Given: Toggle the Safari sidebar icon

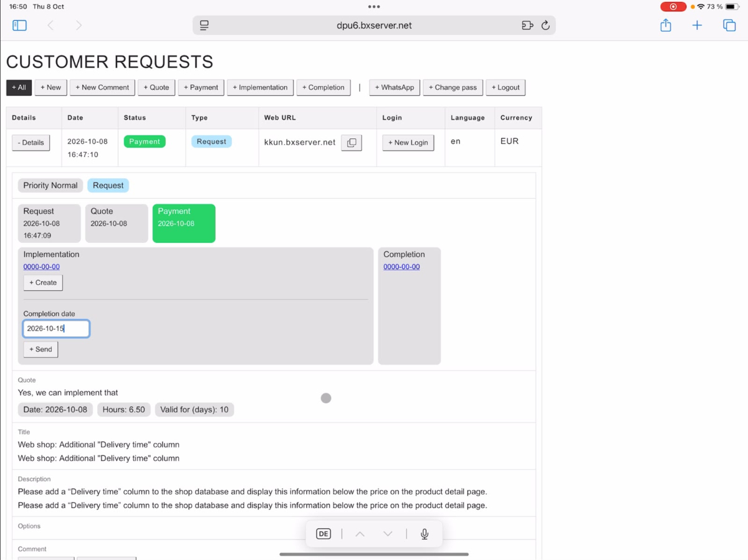Looking at the screenshot, I should click(19, 26).
